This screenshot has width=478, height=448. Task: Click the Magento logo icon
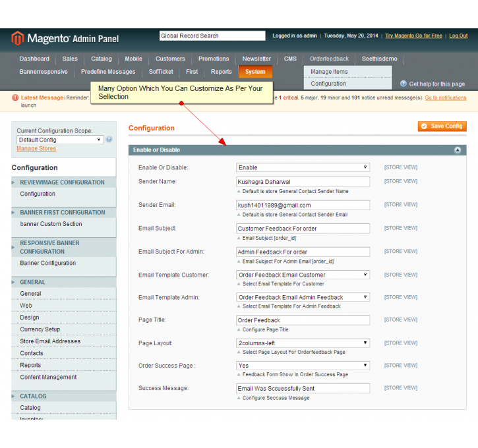[17, 38]
